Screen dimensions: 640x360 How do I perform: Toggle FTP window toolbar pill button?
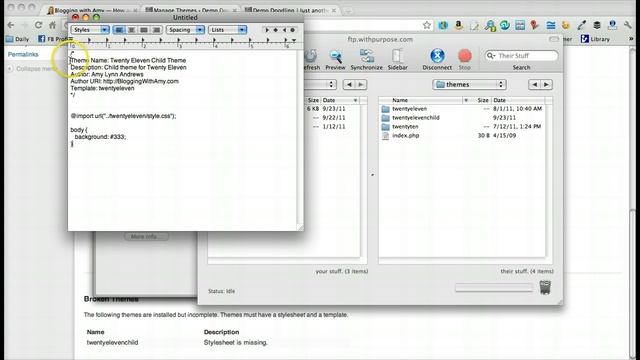pos(553,39)
